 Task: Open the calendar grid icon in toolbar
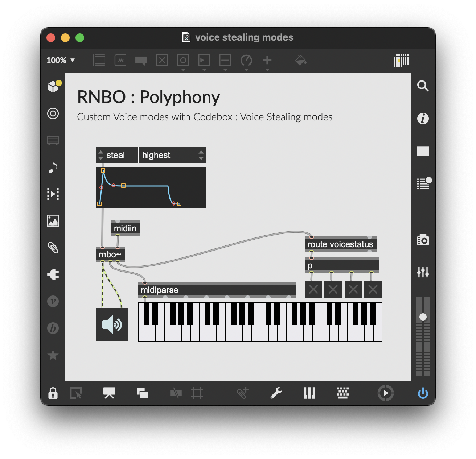coord(401,61)
